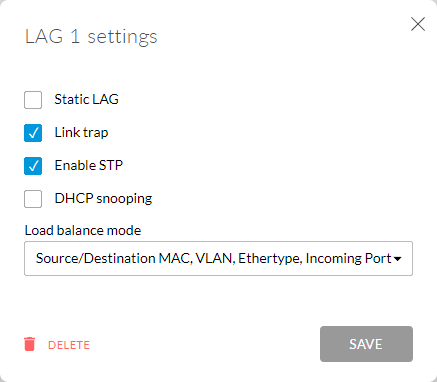437x382 pixels.
Task: Click the Link trap text label
Action: click(x=81, y=132)
